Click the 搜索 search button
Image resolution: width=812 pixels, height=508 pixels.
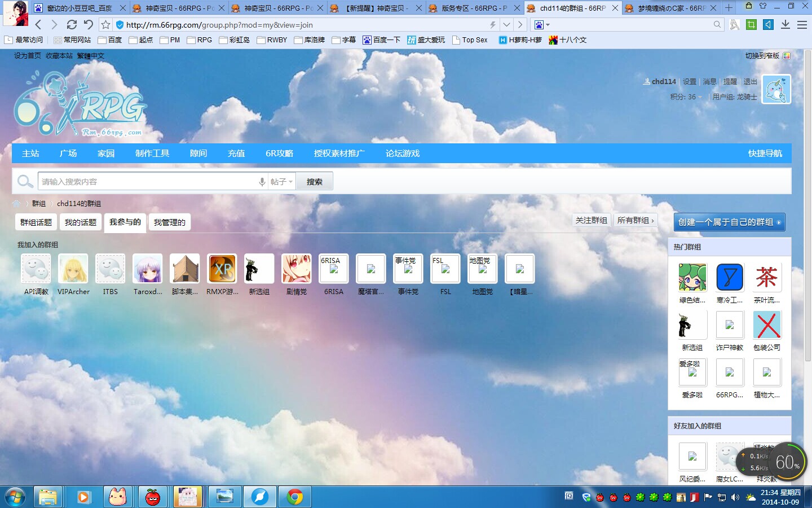pyautogui.click(x=314, y=182)
